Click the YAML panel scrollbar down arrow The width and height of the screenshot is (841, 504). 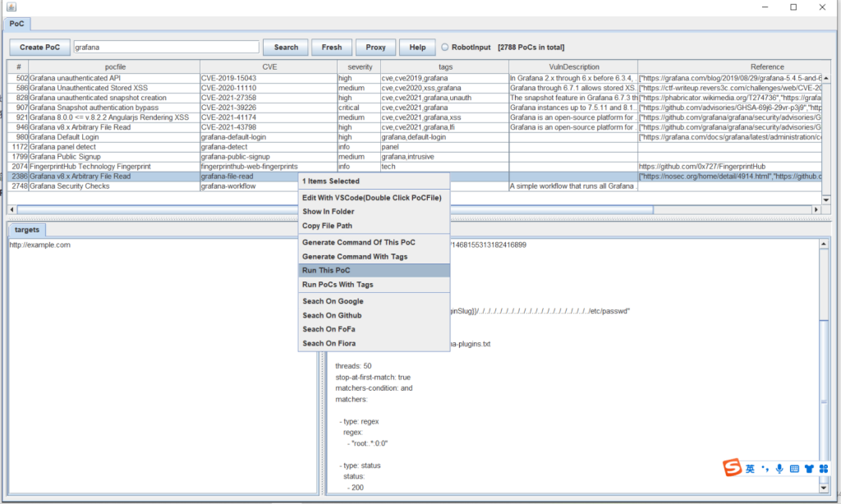point(824,488)
